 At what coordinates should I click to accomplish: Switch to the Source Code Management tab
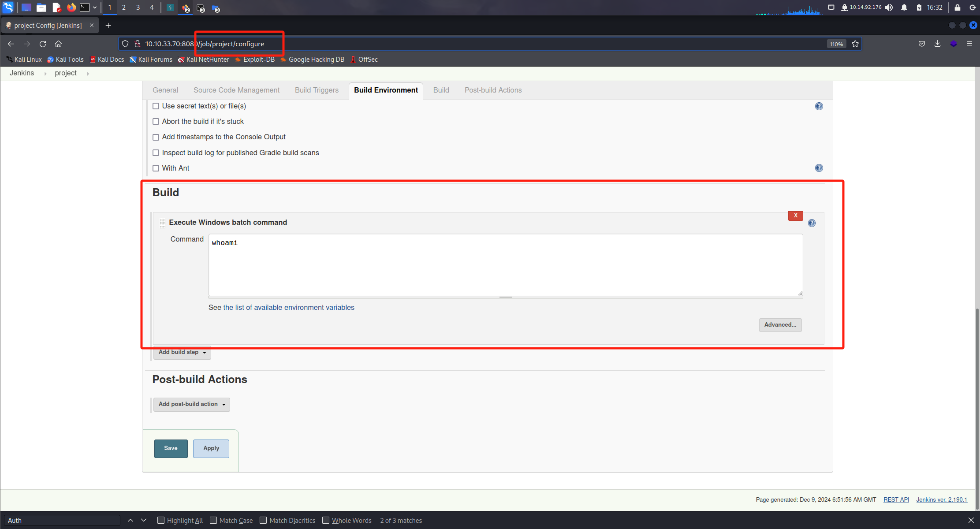tap(236, 90)
